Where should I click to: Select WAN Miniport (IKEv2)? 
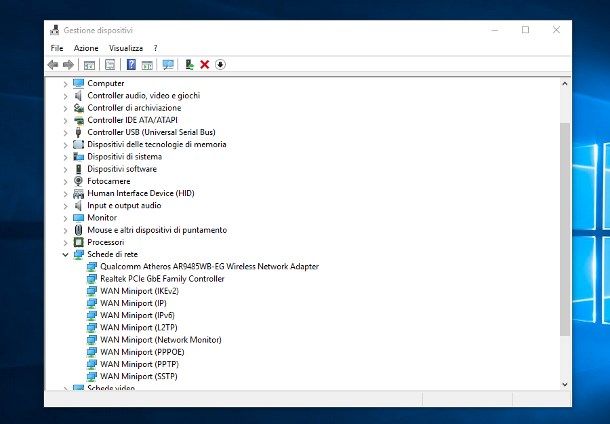[139, 291]
